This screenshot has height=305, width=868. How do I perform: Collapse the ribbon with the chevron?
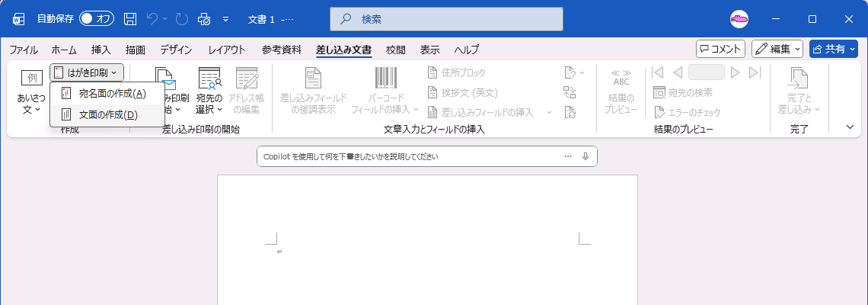[x=850, y=127]
